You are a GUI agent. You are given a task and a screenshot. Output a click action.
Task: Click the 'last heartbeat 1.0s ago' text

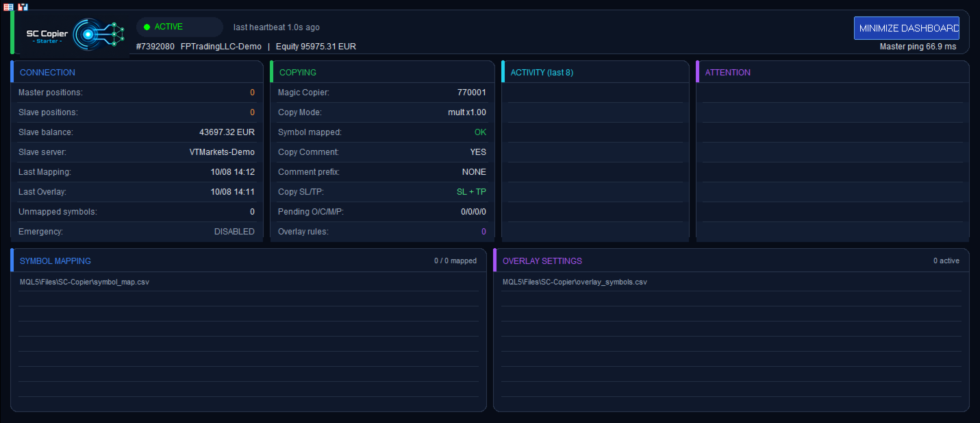coord(277,27)
